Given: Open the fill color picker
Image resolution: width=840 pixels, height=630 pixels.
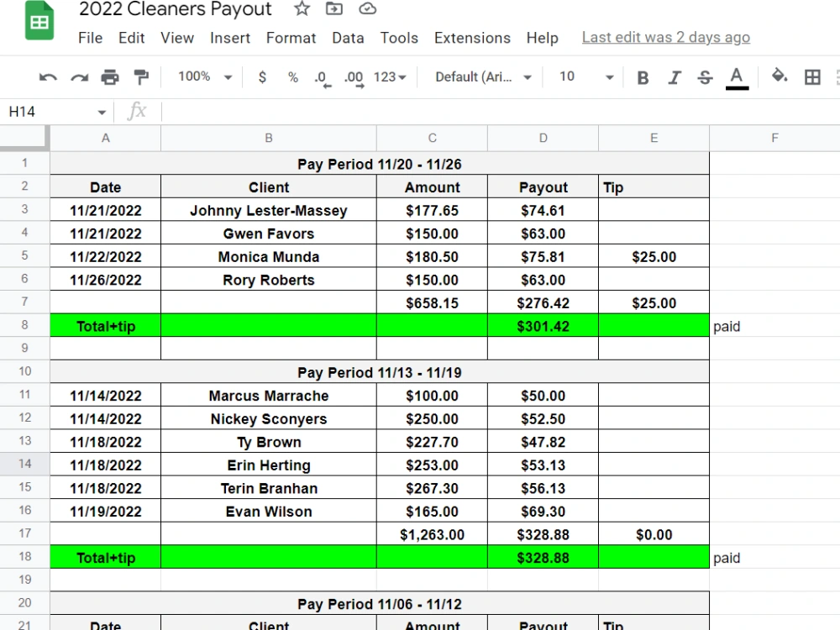Looking at the screenshot, I should [x=780, y=76].
